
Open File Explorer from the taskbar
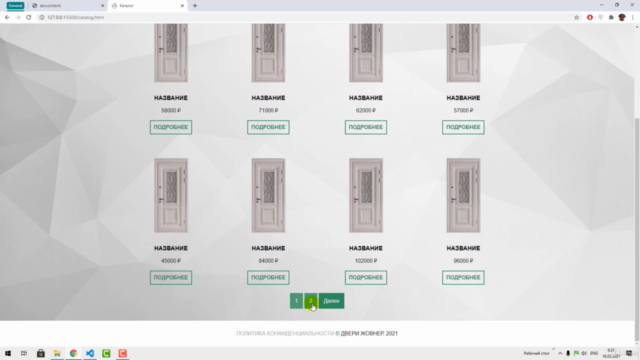57,353
